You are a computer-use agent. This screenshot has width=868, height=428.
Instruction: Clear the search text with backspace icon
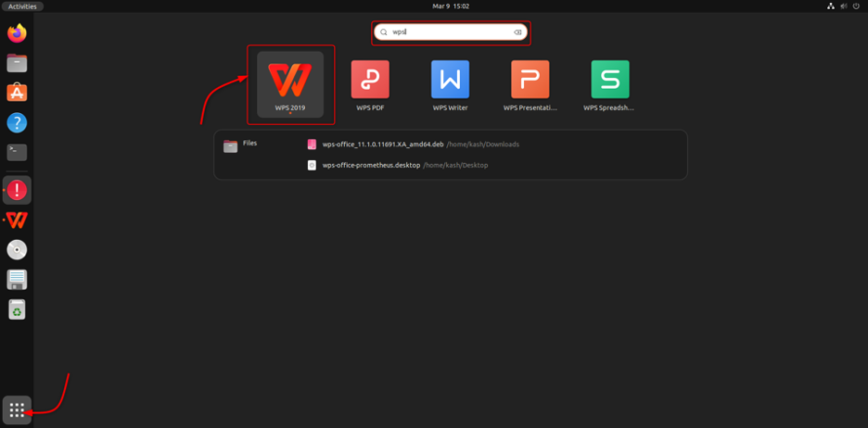(x=517, y=32)
